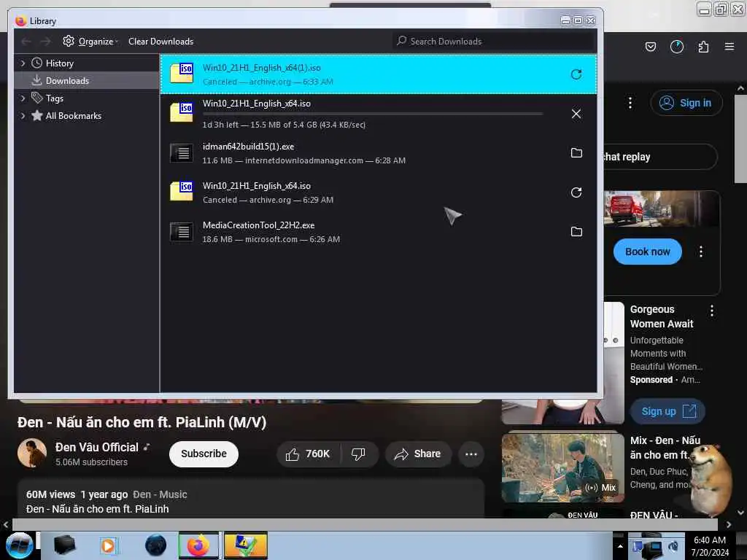The width and height of the screenshot is (747, 560).
Task: Click the idman642build15(1).exe file icon
Action: tap(182, 153)
